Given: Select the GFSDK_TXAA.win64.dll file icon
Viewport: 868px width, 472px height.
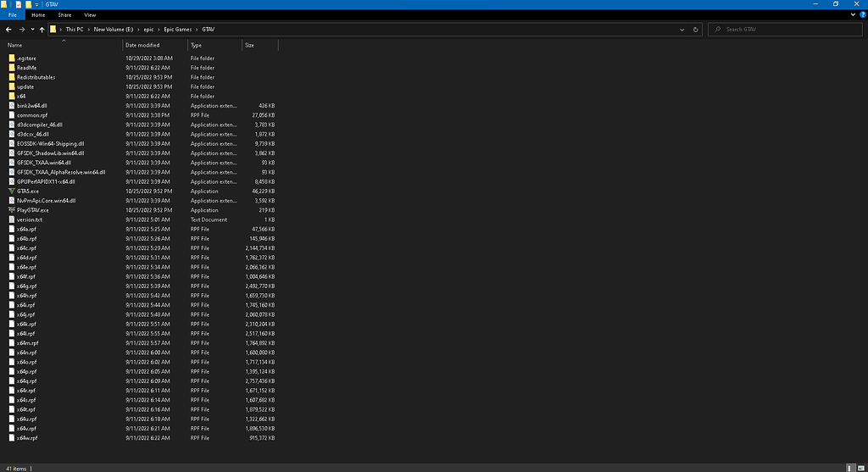Looking at the screenshot, I should [12, 163].
